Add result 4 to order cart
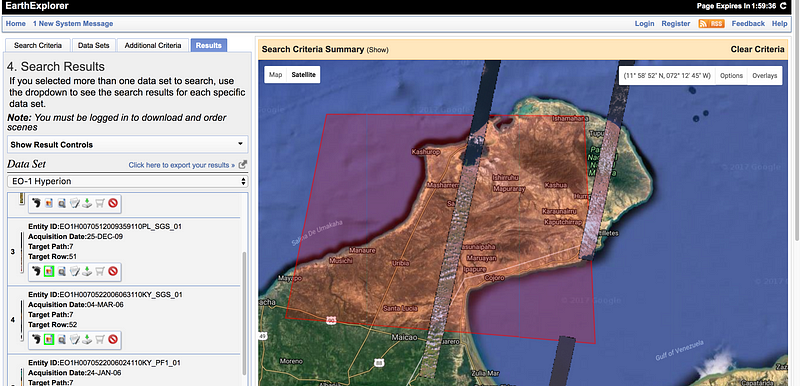Screen dimensions: 800x386 [100, 339]
